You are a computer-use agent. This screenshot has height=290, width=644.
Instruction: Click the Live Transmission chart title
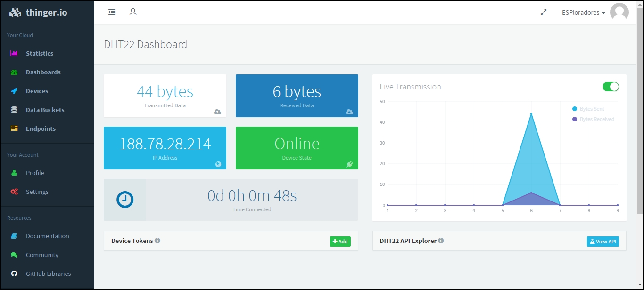[x=411, y=87]
